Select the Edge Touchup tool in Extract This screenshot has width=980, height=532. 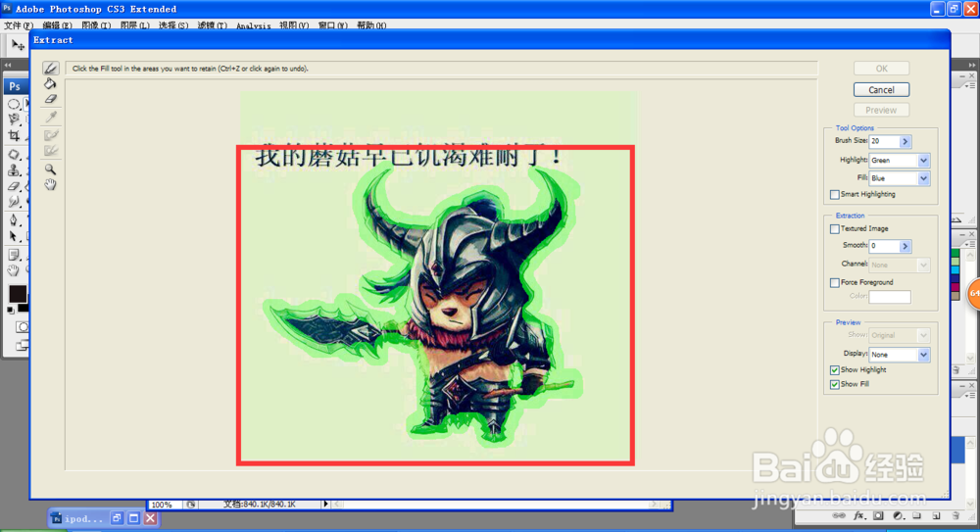51,151
